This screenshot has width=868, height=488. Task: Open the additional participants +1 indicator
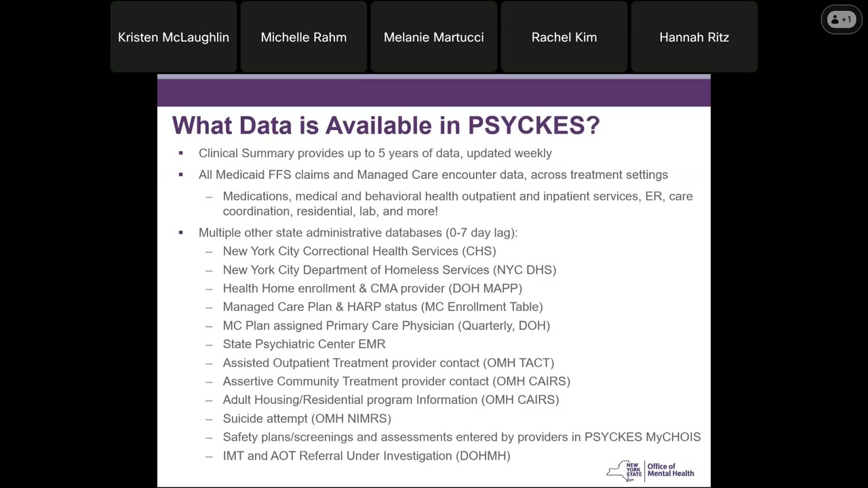pos(842,20)
